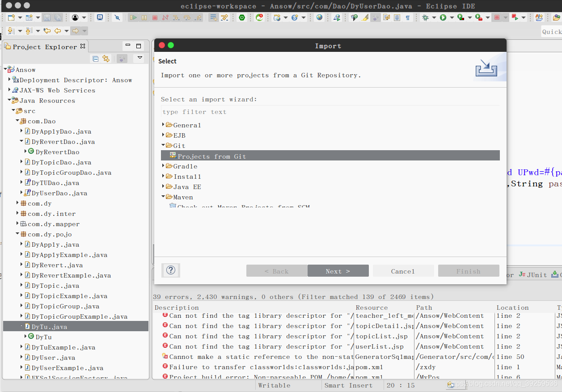Open the Debug icon dropdown arrow
Viewport: 562px width, 392px height.
pos(434,17)
